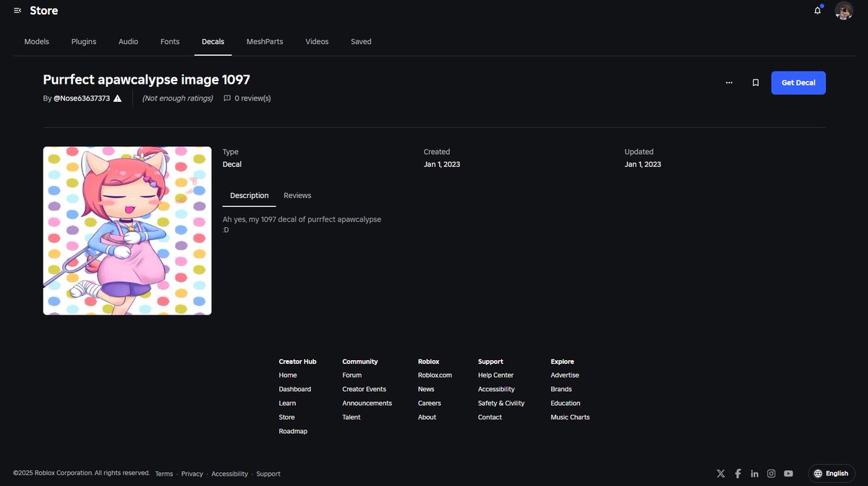The width and height of the screenshot is (868, 486).
Task: Switch to the Models tab
Action: tap(37, 42)
